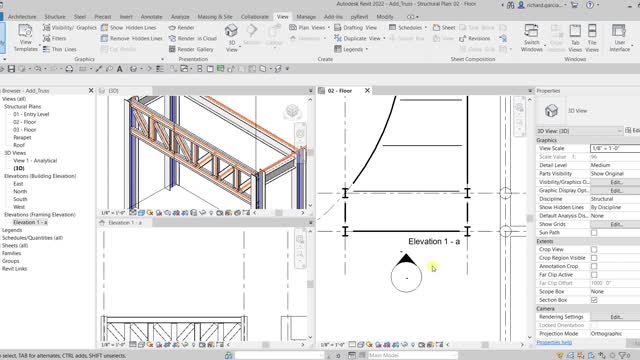The image size is (640, 360).
Task: Open the Render tool
Action: tap(182, 27)
